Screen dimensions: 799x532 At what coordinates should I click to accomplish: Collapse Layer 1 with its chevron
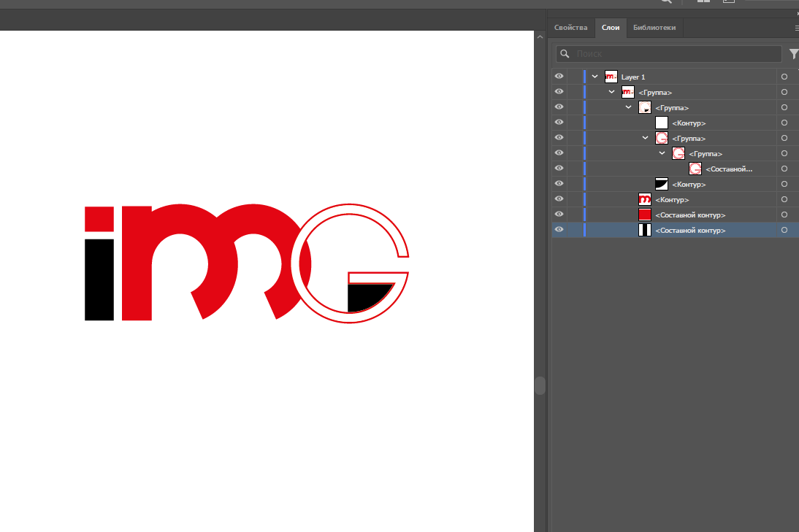click(x=595, y=77)
